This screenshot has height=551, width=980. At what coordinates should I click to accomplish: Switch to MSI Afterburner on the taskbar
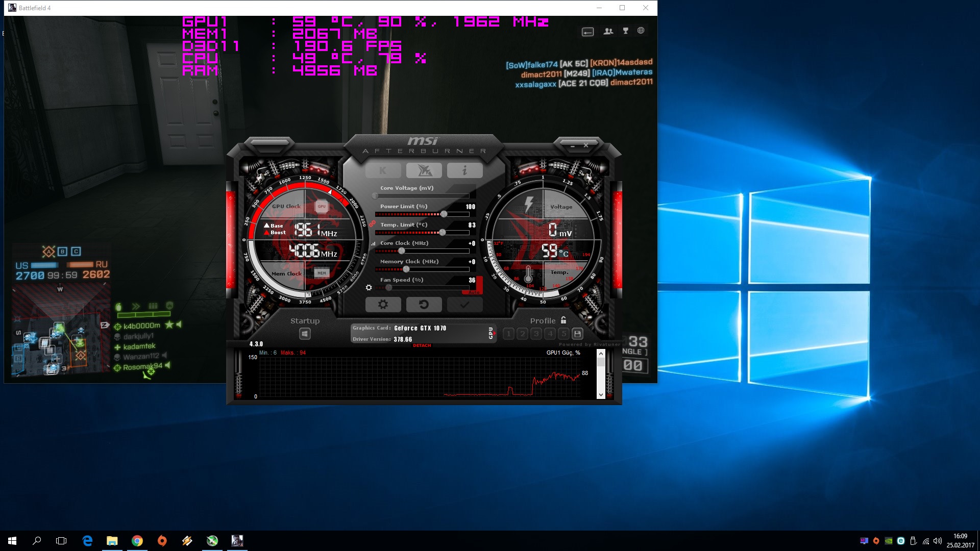click(212, 541)
